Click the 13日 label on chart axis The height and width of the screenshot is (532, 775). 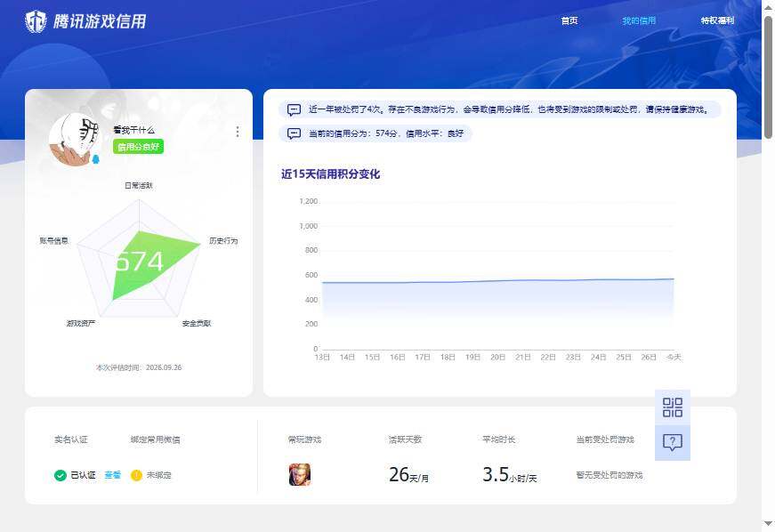pyautogui.click(x=322, y=357)
